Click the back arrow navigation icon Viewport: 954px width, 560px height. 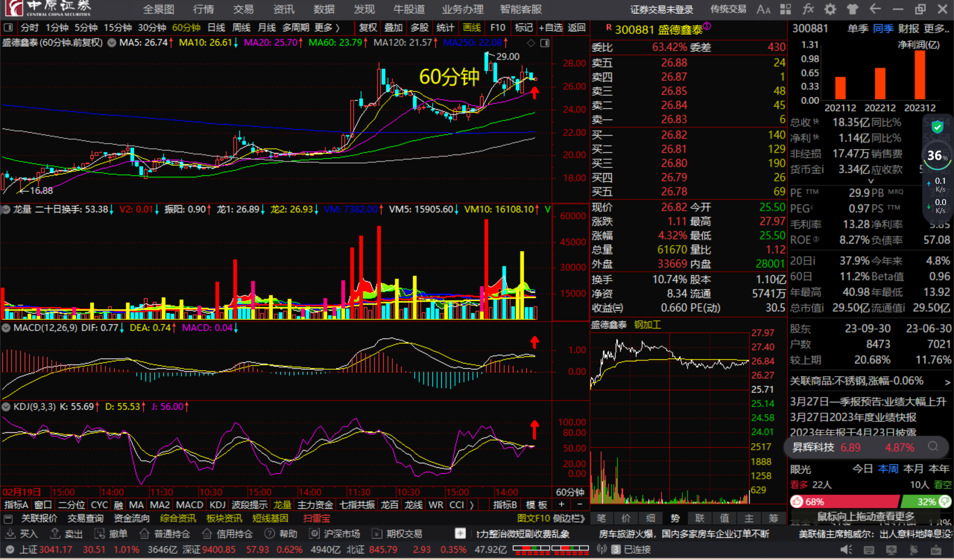[x=875, y=9]
